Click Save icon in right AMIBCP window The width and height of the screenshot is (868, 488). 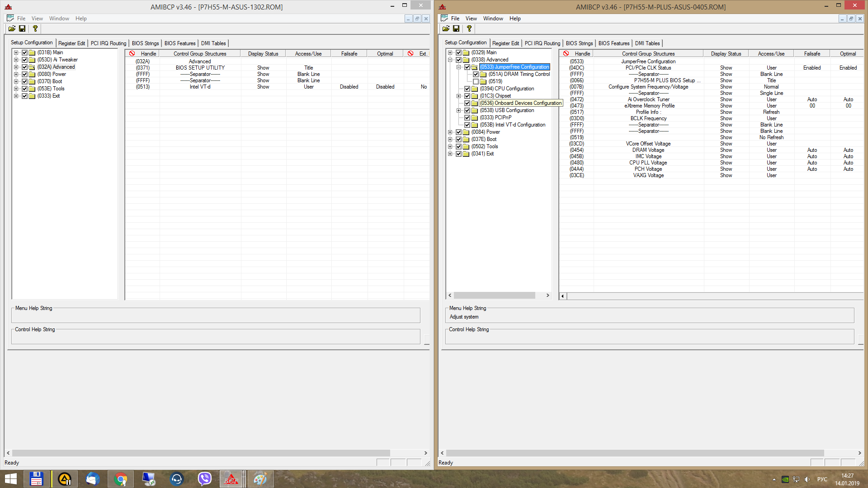[x=456, y=28]
